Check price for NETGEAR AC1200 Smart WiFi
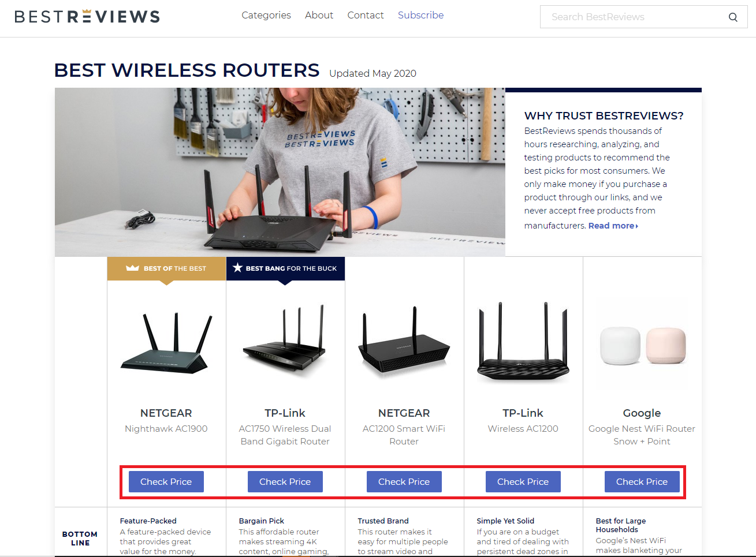The width and height of the screenshot is (756, 557). [x=404, y=481]
